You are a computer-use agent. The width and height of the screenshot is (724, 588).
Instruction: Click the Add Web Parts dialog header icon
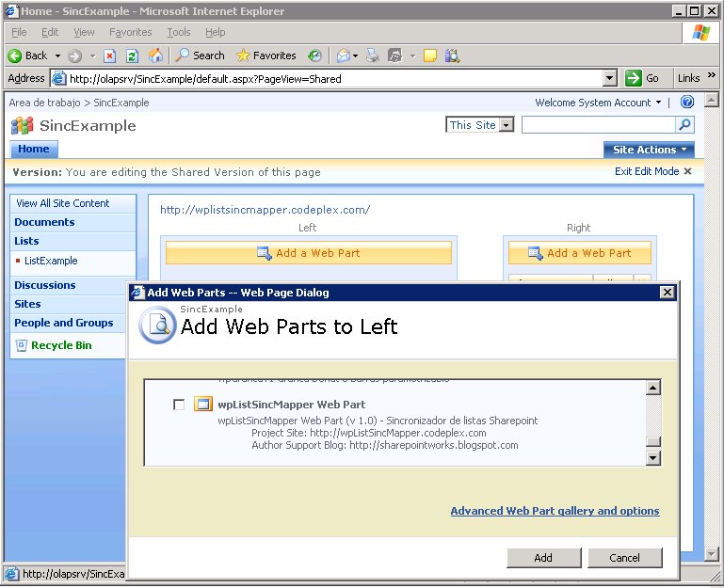pos(158,326)
